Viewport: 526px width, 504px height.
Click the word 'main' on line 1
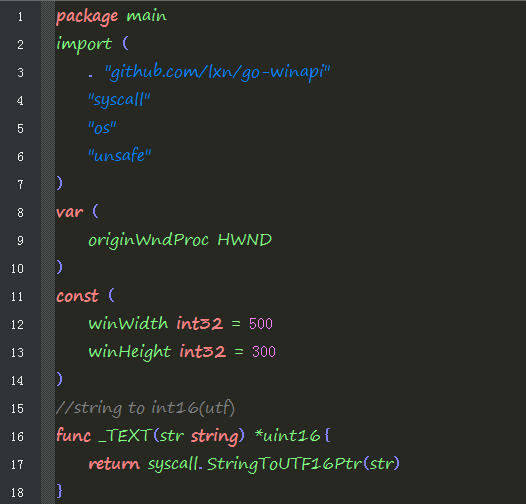(146, 16)
